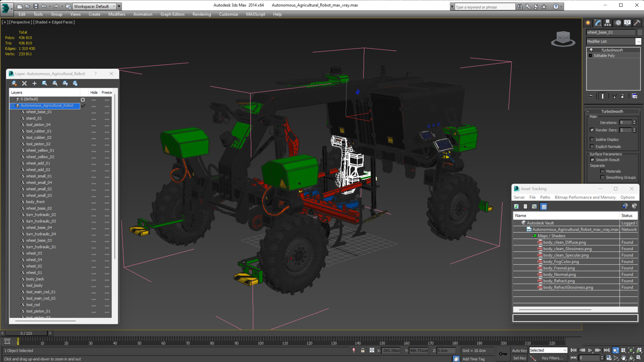644x362 pixels.
Task: Open Bitmap Performance and Memory menu
Action: (585, 197)
